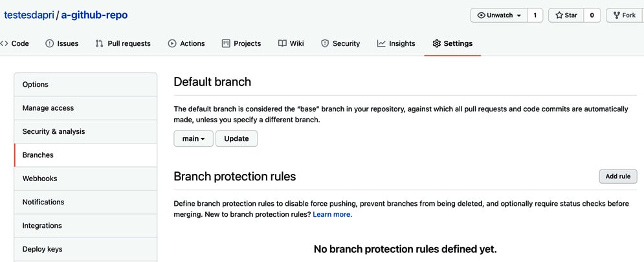Click the Settings gear icon
Image resolution: width=644 pixels, height=262 pixels.
[437, 43]
